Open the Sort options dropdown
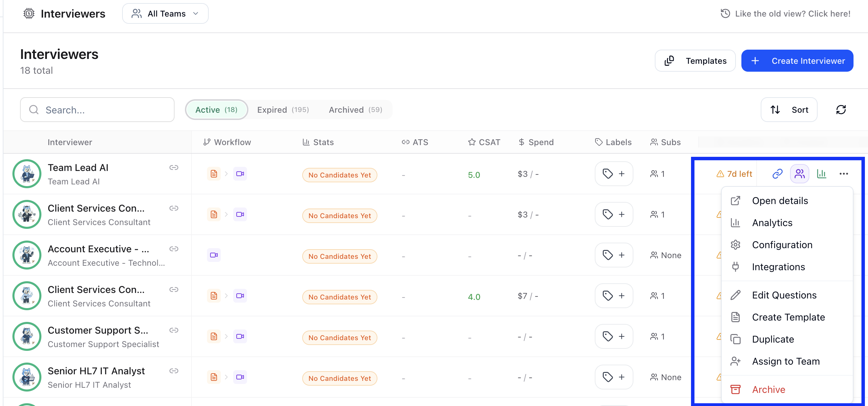The image size is (868, 406). (789, 110)
